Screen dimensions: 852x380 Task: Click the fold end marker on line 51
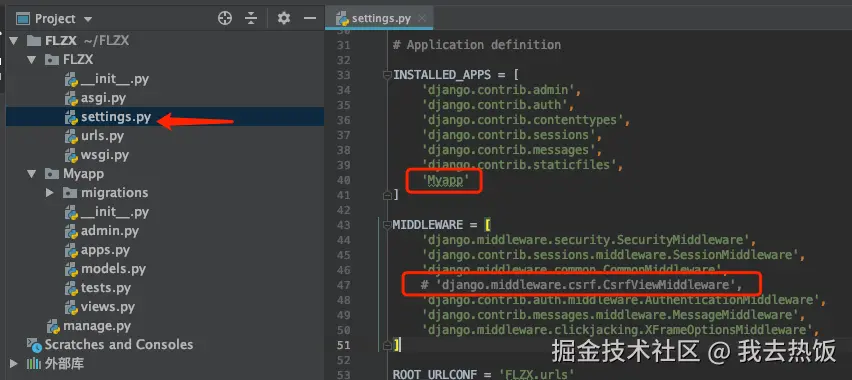point(387,345)
